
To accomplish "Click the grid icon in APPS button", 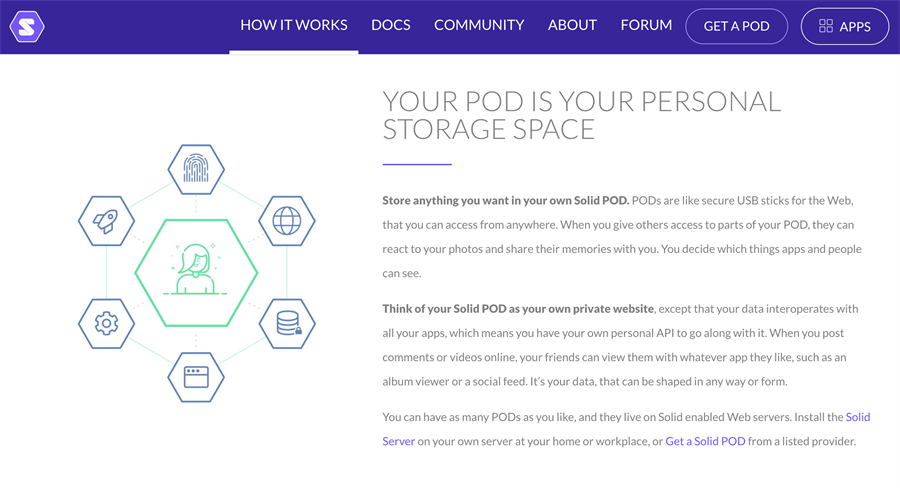I will pos(825,26).
